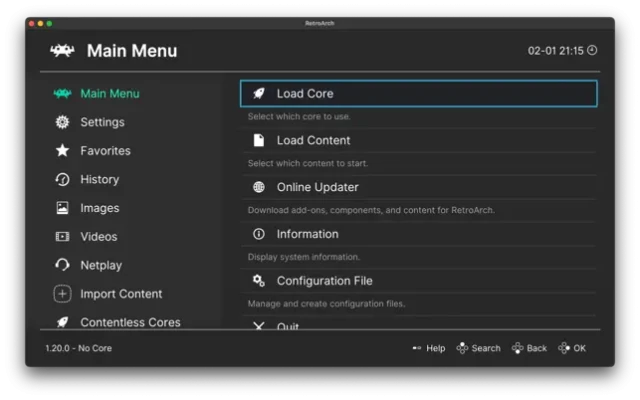Click the Help label in footer

click(x=436, y=348)
